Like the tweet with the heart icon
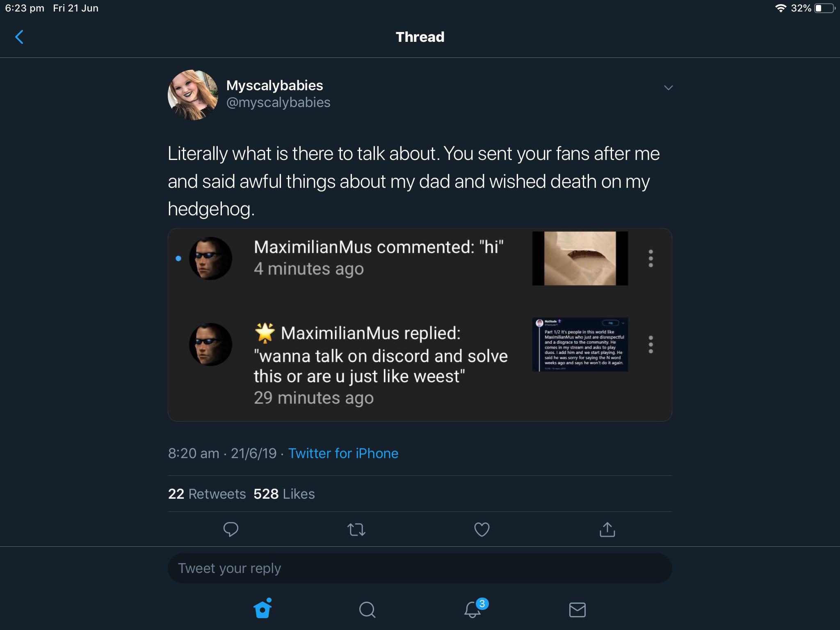 pos(482,530)
